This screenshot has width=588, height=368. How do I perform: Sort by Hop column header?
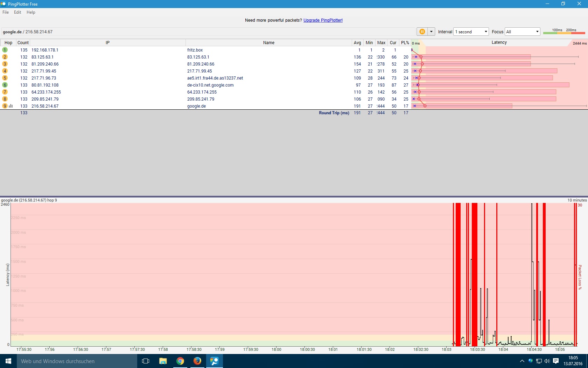click(8, 43)
